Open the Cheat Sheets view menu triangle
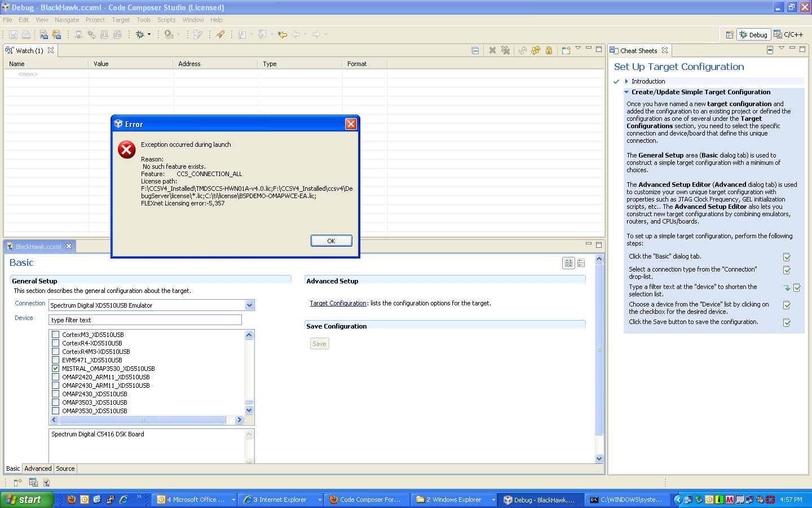Screen dimensions: 812x508 [x=782, y=49]
